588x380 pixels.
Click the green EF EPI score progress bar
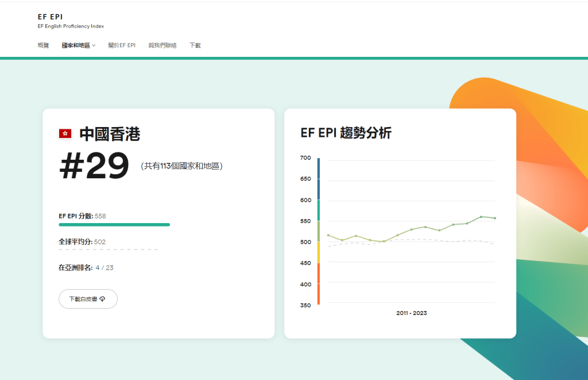tap(114, 225)
